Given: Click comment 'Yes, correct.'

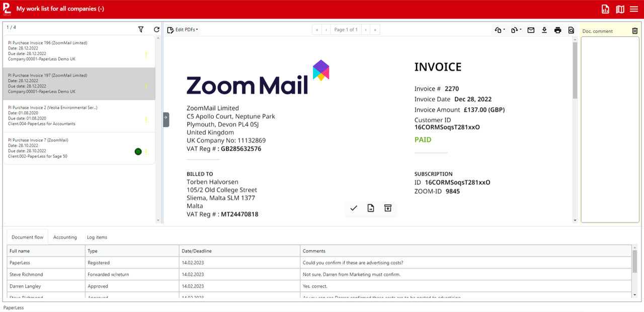Looking at the screenshot, I should pyautogui.click(x=315, y=286).
